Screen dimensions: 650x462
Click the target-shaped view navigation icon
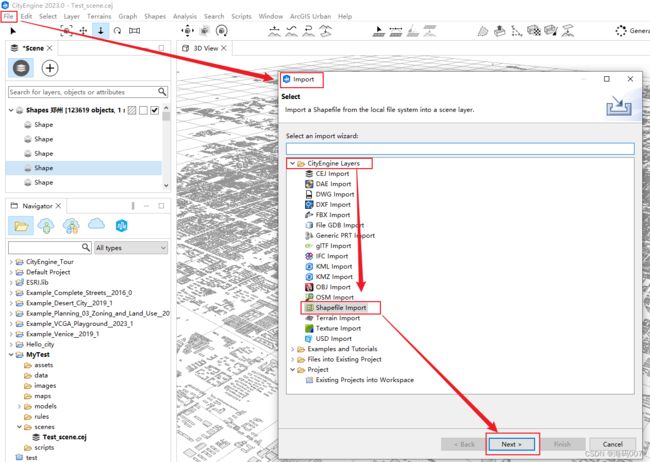(x=187, y=31)
